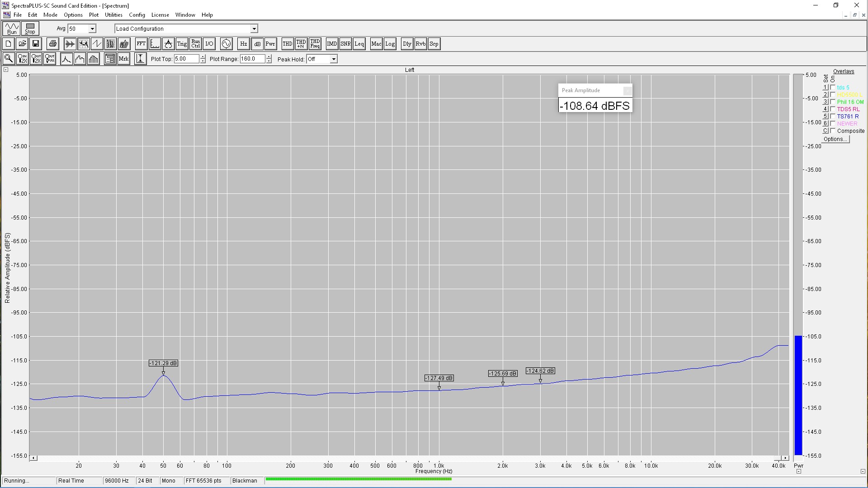The height and width of the screenshot is (488, 868).
Task: Click the signal generator sine icon
Action: click(x=226, y=44)
